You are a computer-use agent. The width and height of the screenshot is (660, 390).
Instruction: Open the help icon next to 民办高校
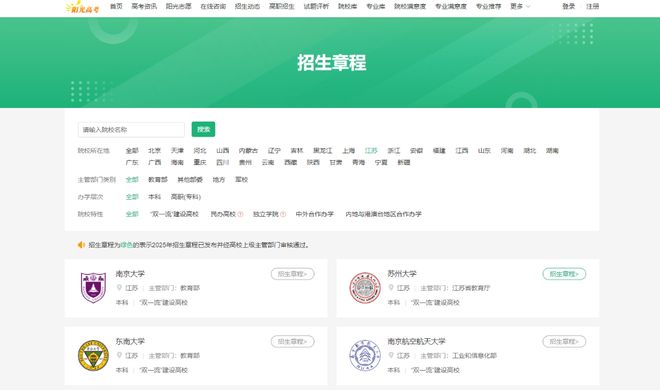click(240, 214)
